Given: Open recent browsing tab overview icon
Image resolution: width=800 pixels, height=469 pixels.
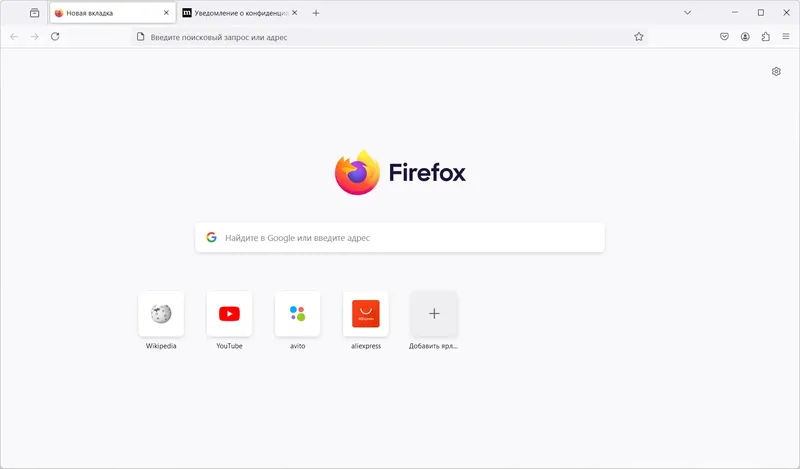Looking at the screenshot, I should (34, 13).
